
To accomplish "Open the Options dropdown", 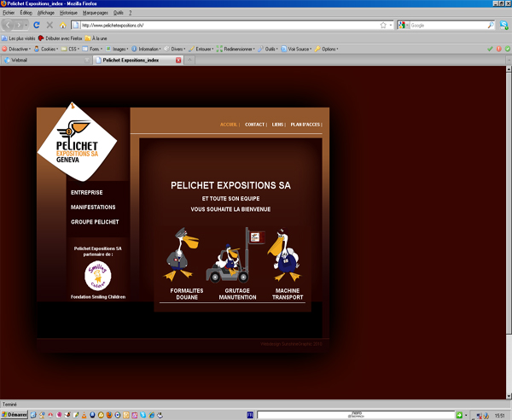I will pyautogui.click(x=327, y=49).
